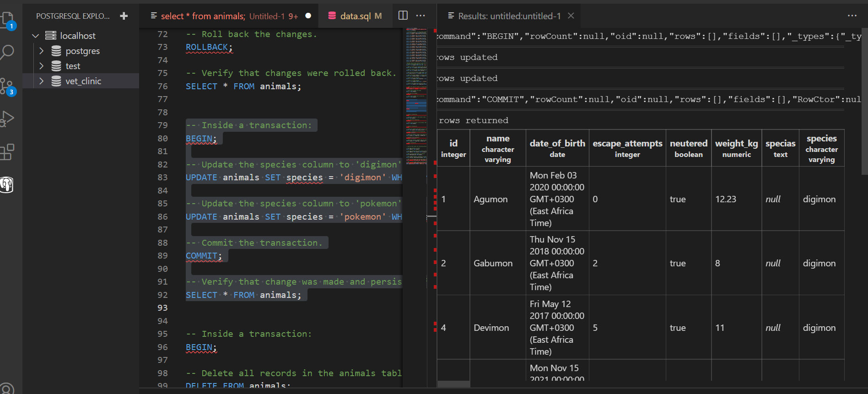
Task: Click the unsaved dot on Untitled-1 tab
Action: click(308, 16)
